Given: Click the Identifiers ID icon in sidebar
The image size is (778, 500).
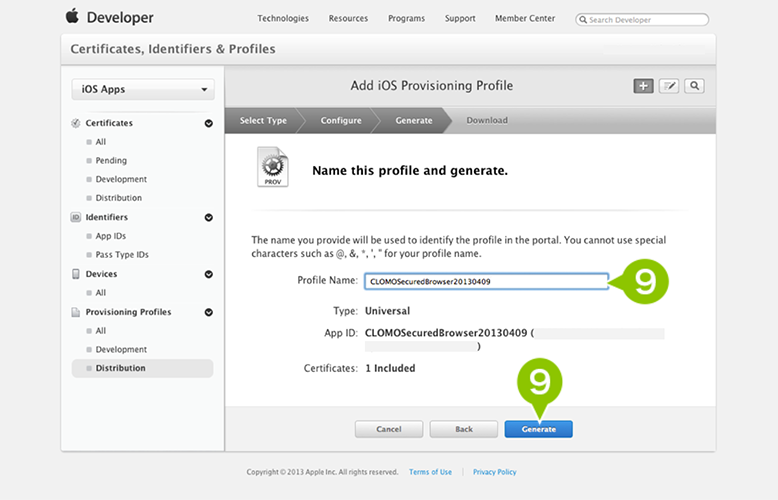Looking at the screenshot, I should (x=75, y=217).
